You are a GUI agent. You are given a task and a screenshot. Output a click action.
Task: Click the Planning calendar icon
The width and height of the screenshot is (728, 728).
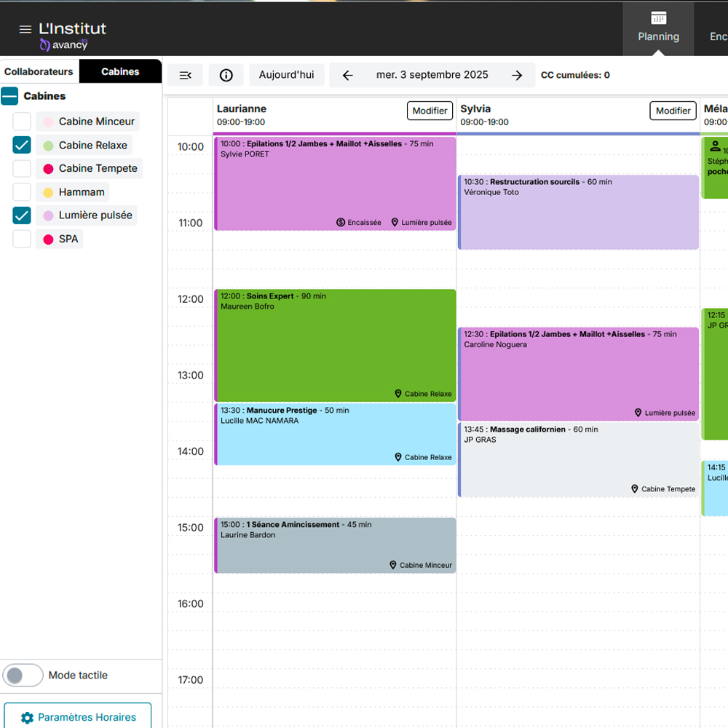(x=658, y=18)
